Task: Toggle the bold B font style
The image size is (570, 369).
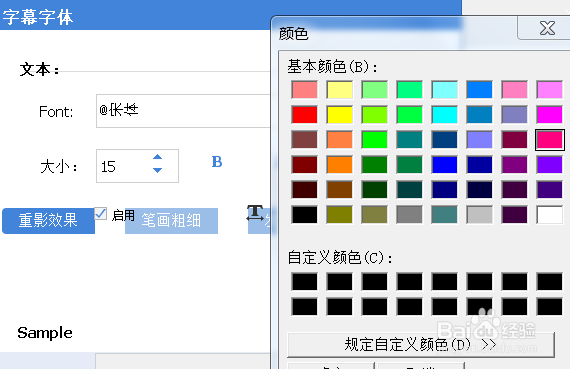Action: pos(217,162)
